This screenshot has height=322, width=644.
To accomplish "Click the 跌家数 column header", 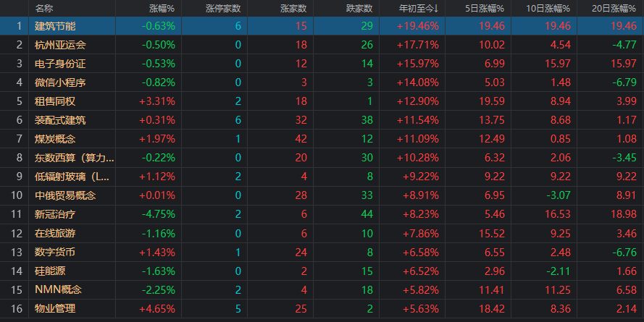I will tap(359, 8).
